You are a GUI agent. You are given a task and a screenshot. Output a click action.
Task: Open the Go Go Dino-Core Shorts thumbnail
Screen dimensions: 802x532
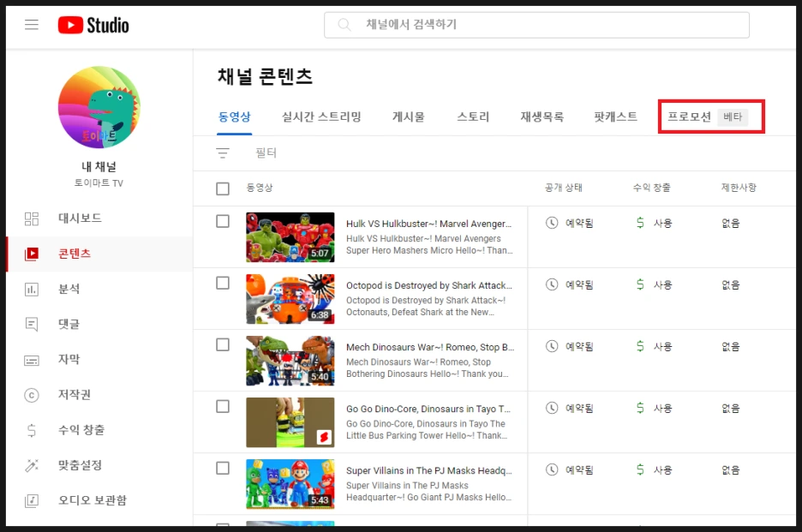pyautogui.click(x=290, y=422)
